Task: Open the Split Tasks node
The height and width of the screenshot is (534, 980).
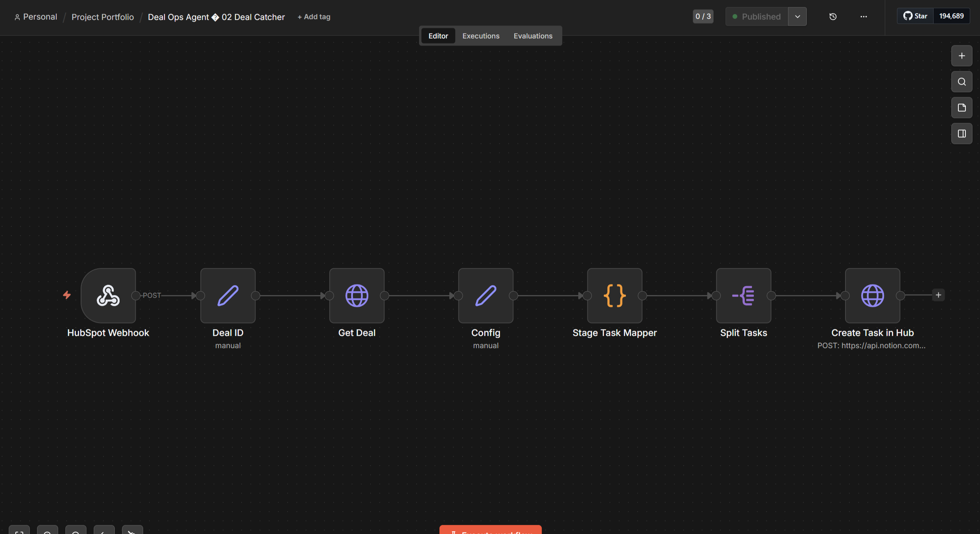Action: tap(744, 296)
